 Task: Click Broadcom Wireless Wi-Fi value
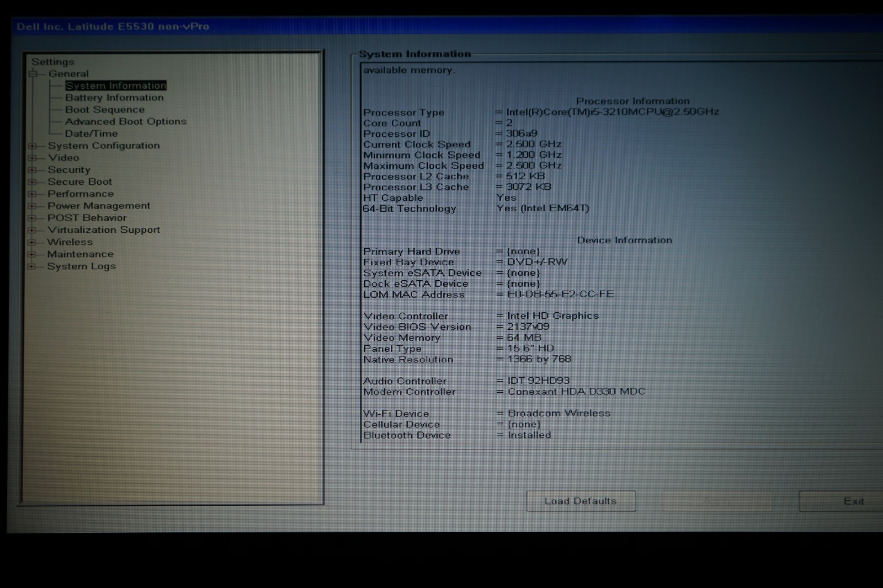(559, 413)
